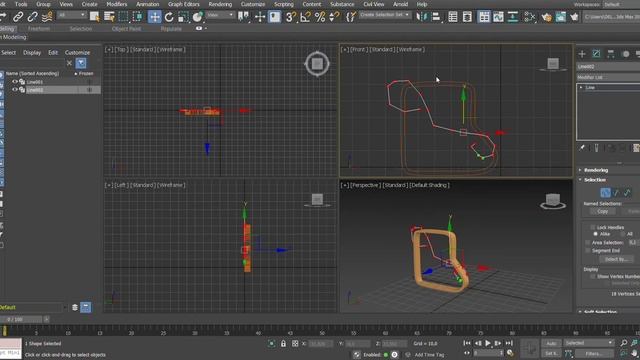
Task: Open the Create panel plus tab
Action: tap(582, 54)
